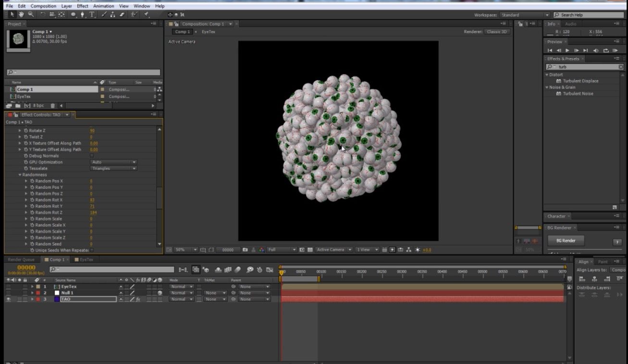The image size is (628, 364).
Task: Play preview in Preview panel
Action: point(567,50)
